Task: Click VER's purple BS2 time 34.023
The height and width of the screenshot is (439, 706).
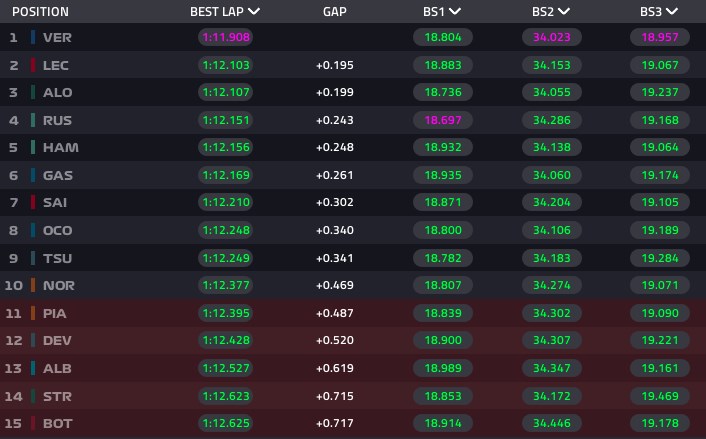Action: click(552, 37)
